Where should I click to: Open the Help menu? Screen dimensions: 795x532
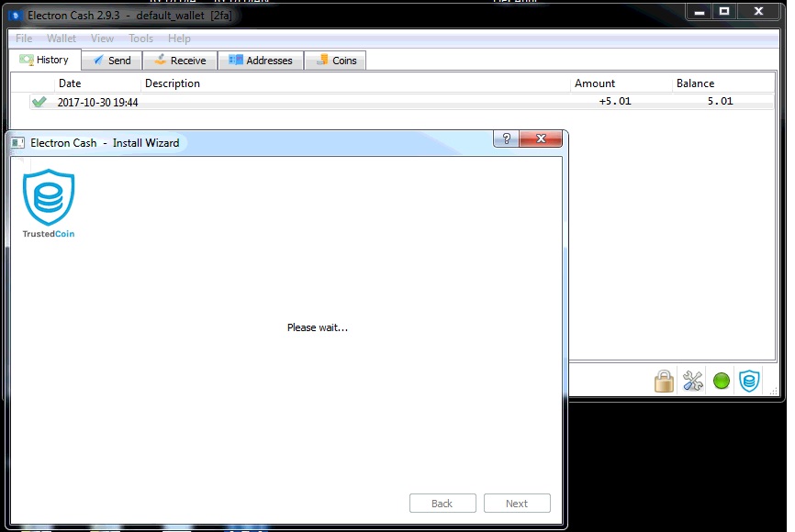179,39
